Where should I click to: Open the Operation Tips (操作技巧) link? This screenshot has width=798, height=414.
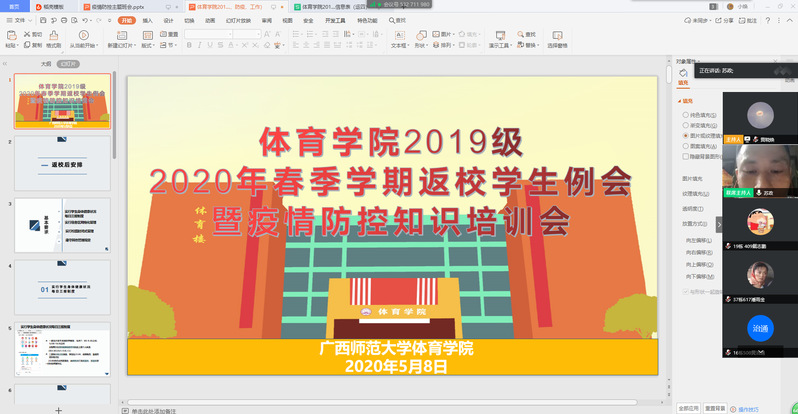coord(746,409)
